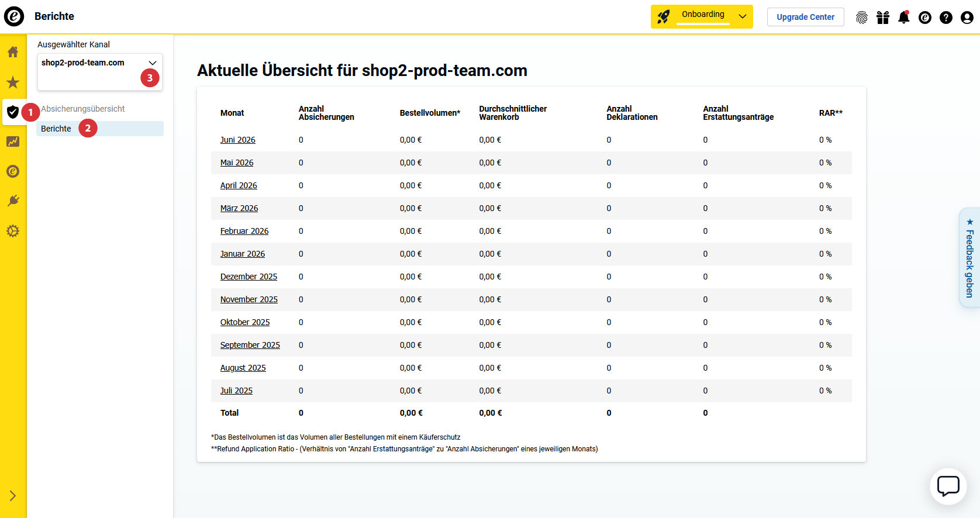
Task: Click the Trusted Shops logo in header
Action: pos(14,16)
